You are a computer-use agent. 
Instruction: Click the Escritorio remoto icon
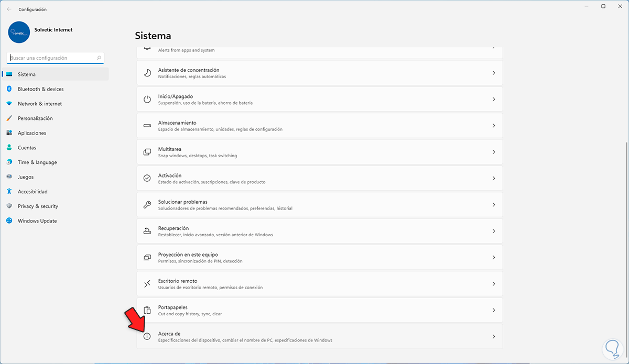147,284
